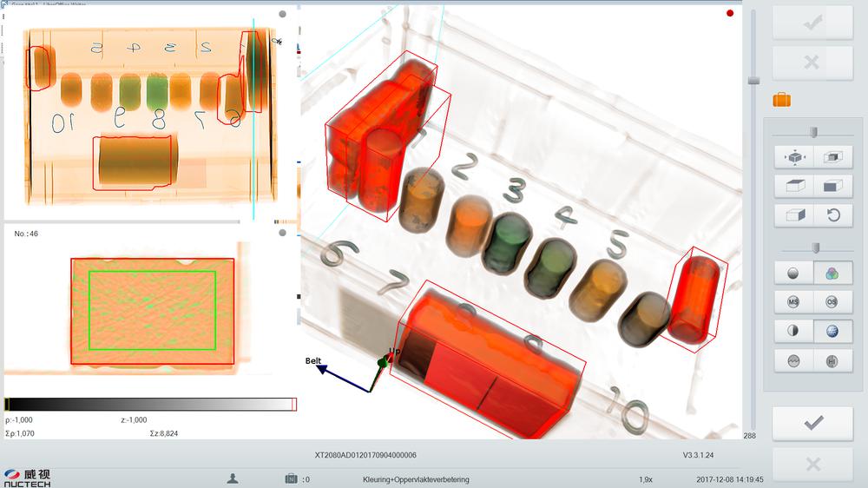Switch to the top-face cube view

tap(794, 186)
